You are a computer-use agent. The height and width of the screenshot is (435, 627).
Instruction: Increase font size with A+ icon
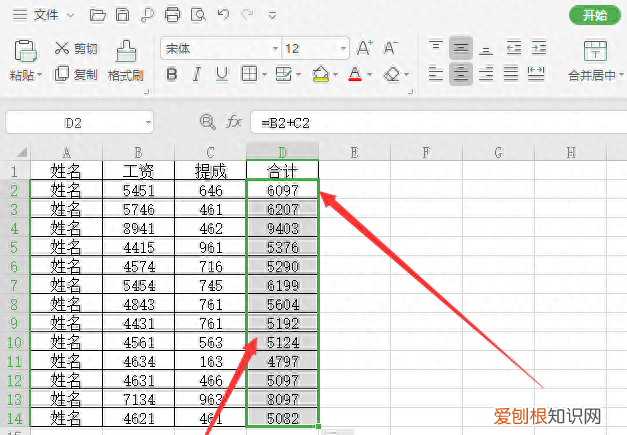point(365,48)
